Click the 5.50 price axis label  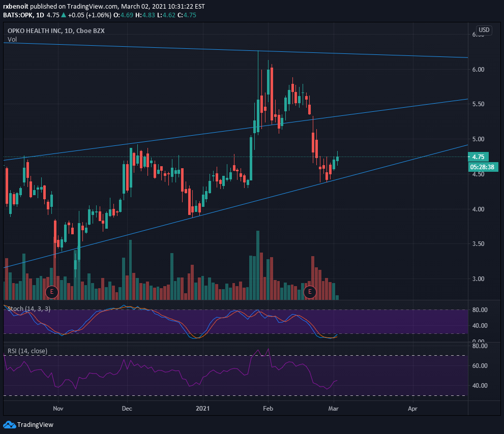point(478,104)
